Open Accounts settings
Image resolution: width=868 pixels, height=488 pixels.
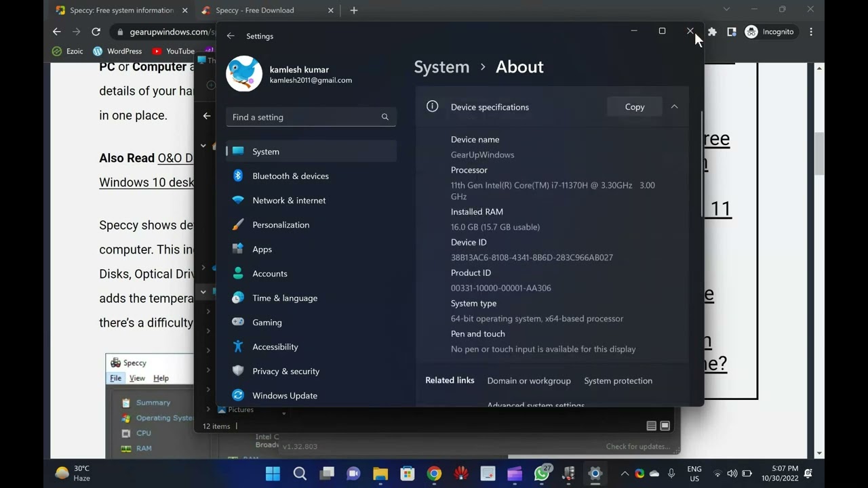(x=311, y=273)
